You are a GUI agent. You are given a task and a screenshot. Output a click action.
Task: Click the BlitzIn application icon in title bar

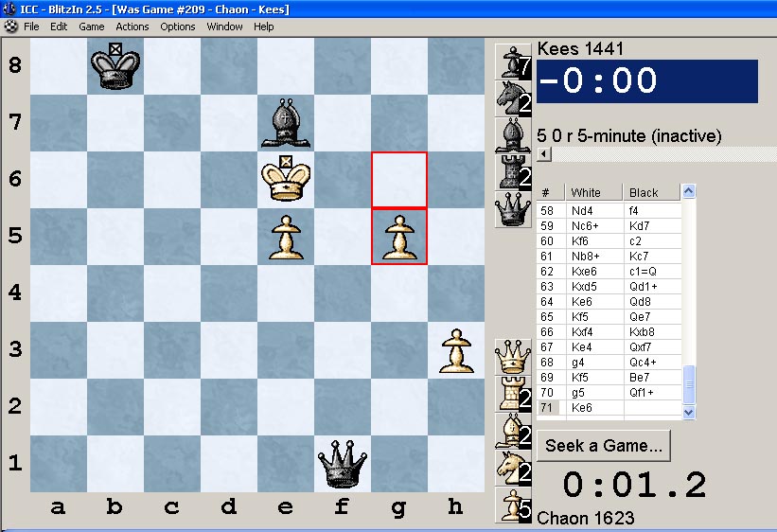click(9, 9)
